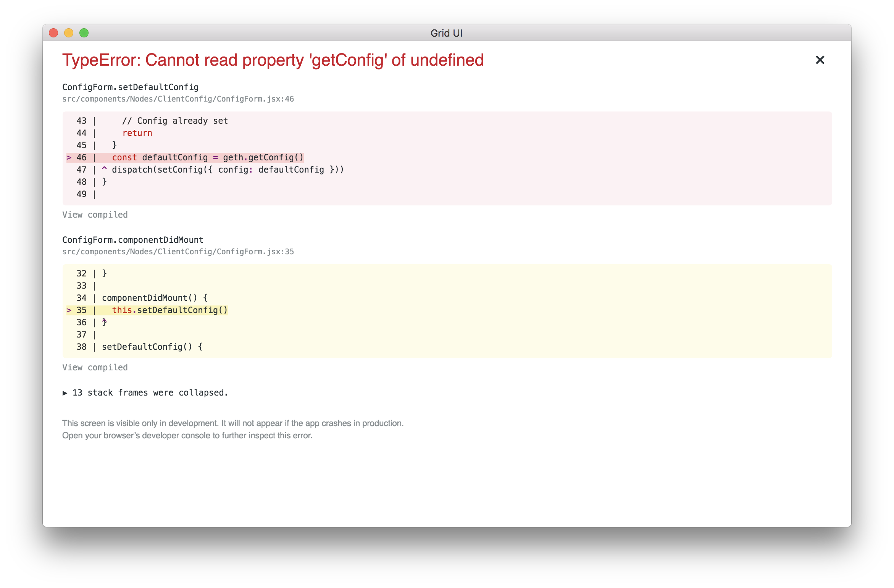Expand the 13 collapsed stack frames
The width and height of the screenshot is (894, 588).
point(149,393)
